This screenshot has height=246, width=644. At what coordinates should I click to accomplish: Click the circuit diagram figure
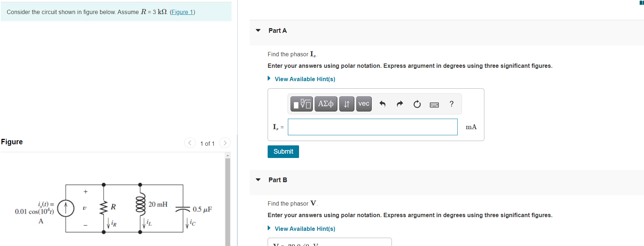[113, 208]
